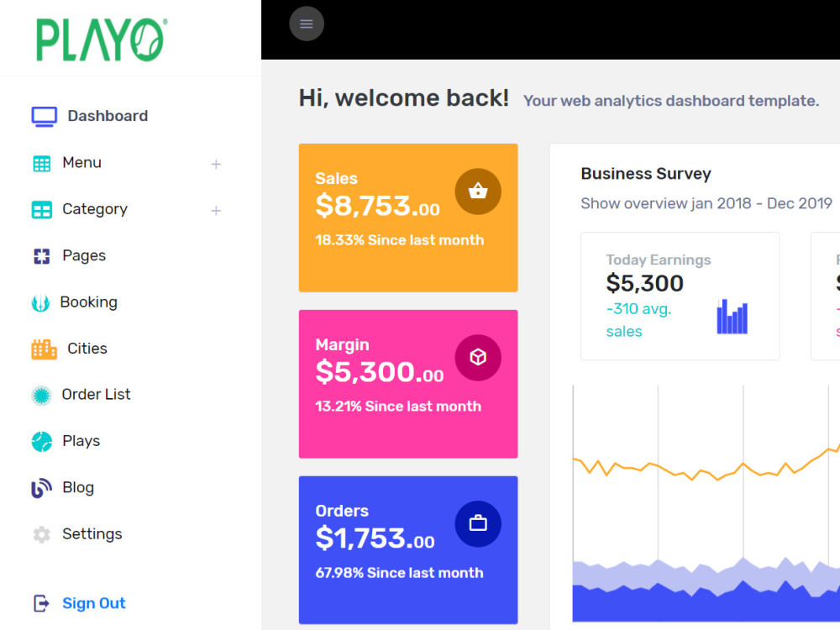Click the "$8,753.00" sales value
The width and height of the screenshot is (840, 630).
[x=378, y=206]
